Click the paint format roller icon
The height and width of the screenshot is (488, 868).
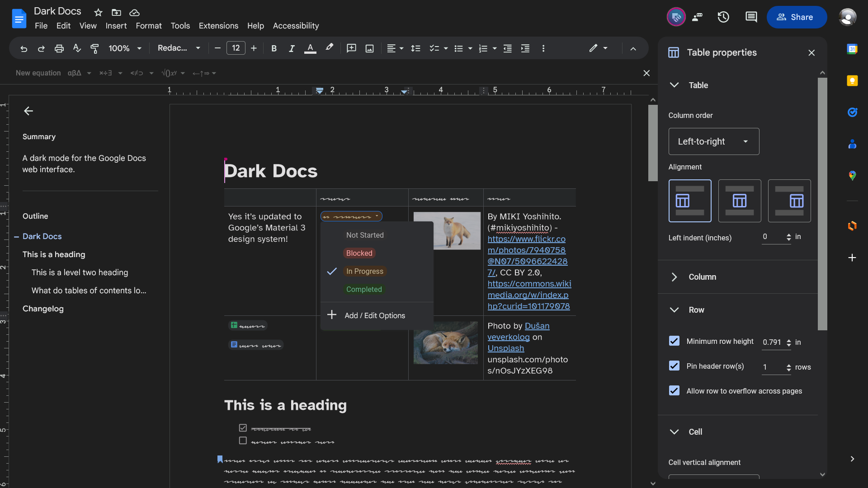click(94, 48)
